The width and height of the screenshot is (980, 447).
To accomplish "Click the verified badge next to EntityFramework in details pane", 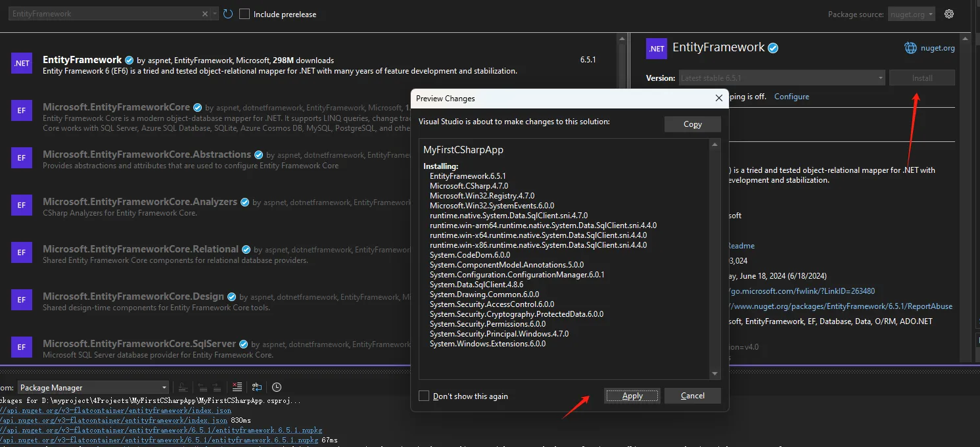I will click(774, 48).
